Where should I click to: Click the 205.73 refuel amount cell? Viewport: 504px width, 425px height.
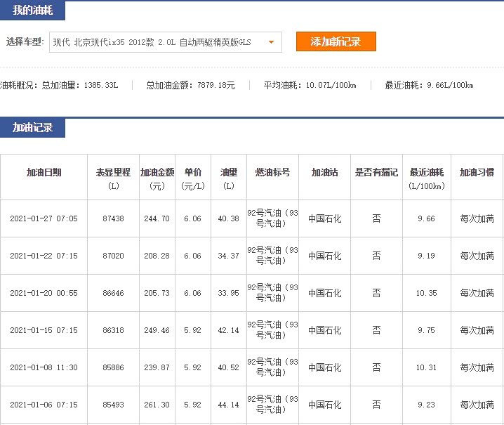[157, 293]
